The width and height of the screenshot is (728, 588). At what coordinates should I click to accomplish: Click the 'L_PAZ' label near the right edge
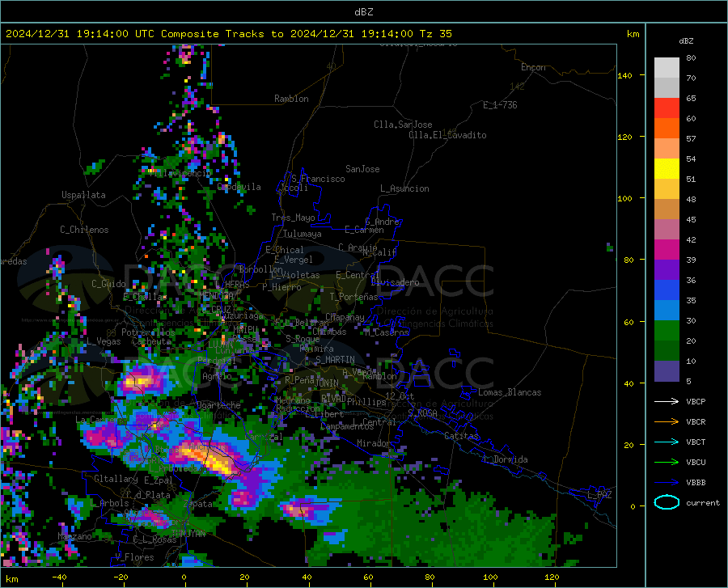[x=599, y=495]
